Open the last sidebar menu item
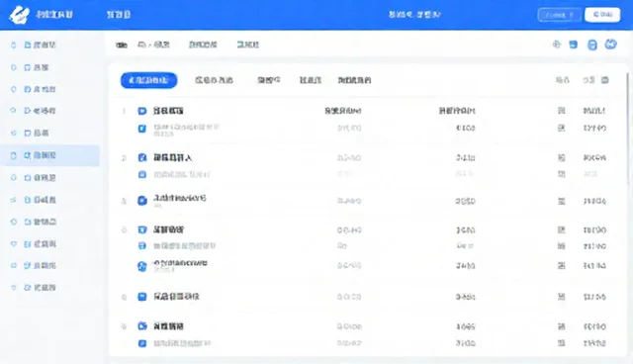 point(40,288)
